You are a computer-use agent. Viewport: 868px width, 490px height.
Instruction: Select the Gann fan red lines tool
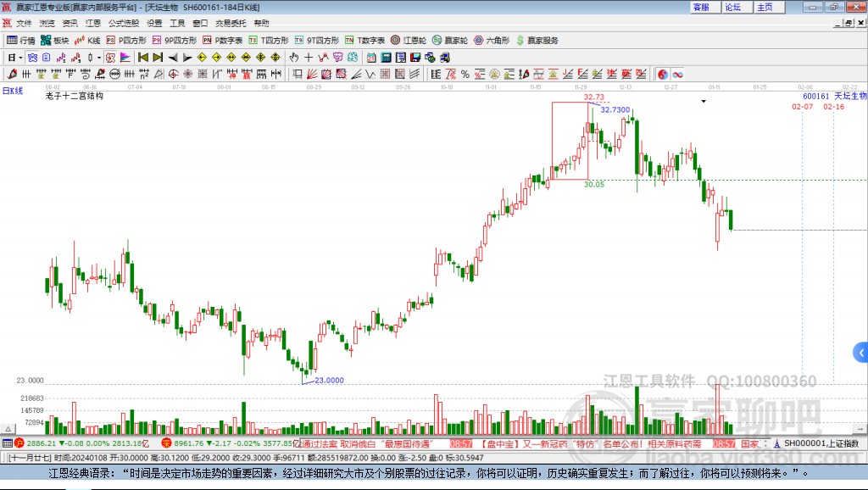(x=312, y=74)
